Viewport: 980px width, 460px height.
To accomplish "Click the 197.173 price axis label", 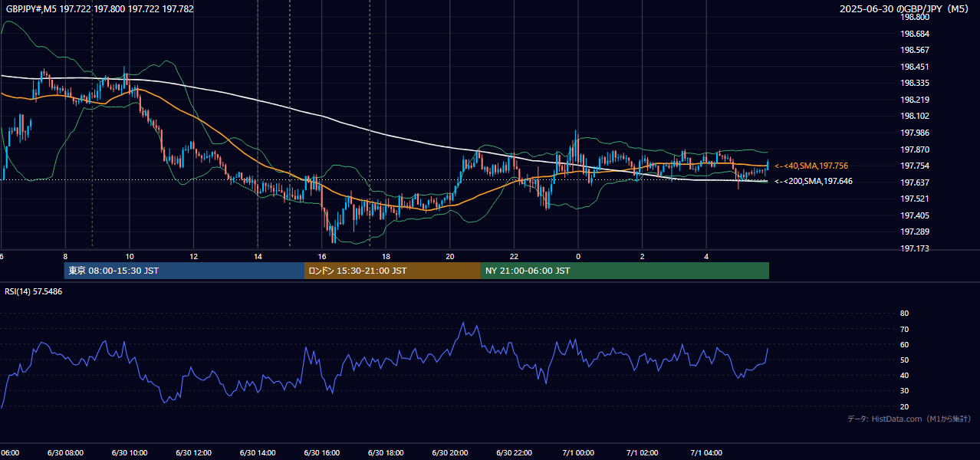I will pos(915,248).
